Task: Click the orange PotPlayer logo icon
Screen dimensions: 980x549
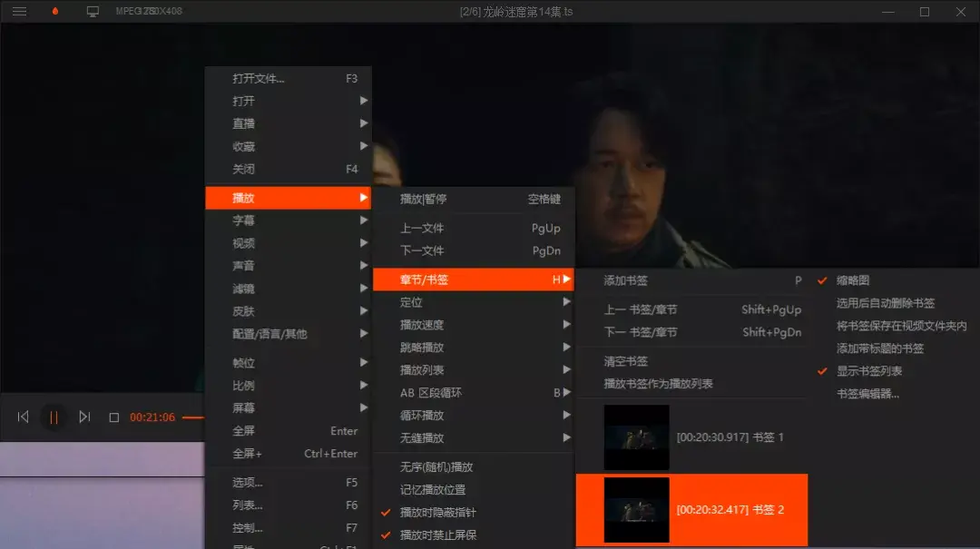Action: pyautogui.click(x=54, y=12)
